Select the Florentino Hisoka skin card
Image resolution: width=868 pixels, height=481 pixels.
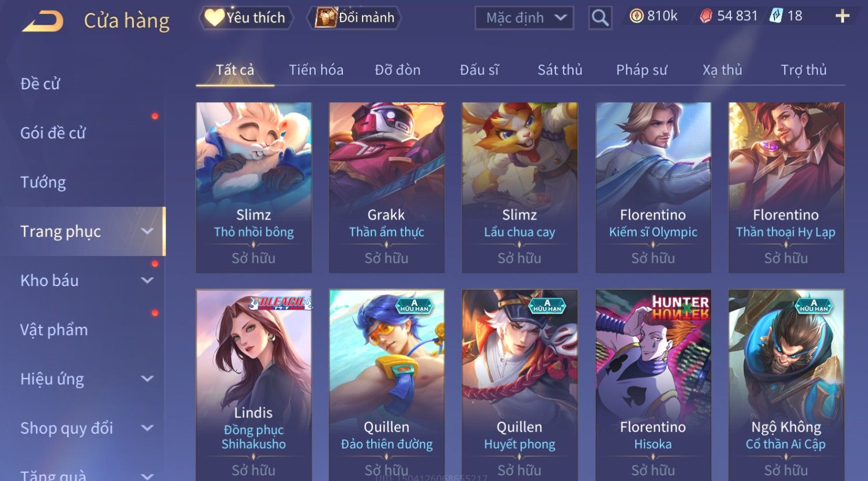(x=653, y=385)
